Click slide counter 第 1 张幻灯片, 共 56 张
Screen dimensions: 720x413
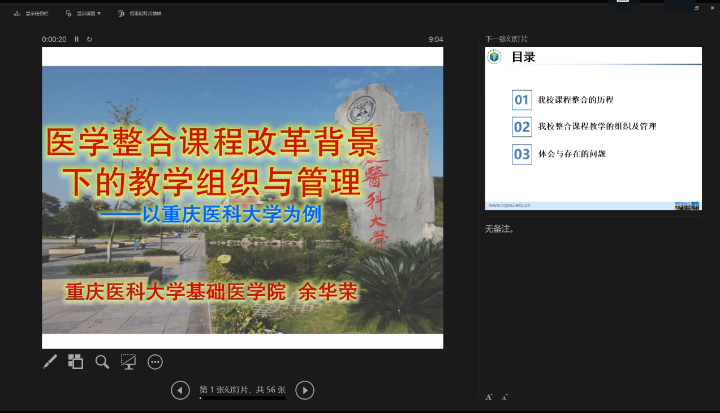pos(242,390)
